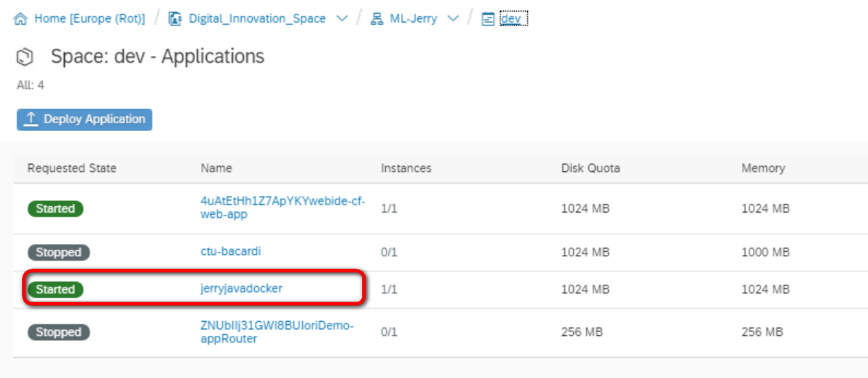Open the Home [Europe (Rot)] breadcrumb link
The image size is (868, 378).
[x=90, y=19]
